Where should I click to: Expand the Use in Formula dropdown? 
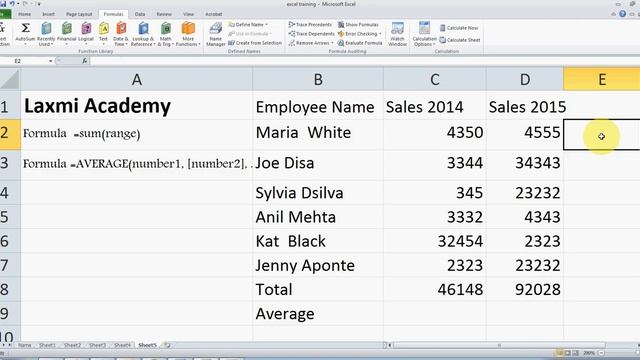[x=270, y=33]
